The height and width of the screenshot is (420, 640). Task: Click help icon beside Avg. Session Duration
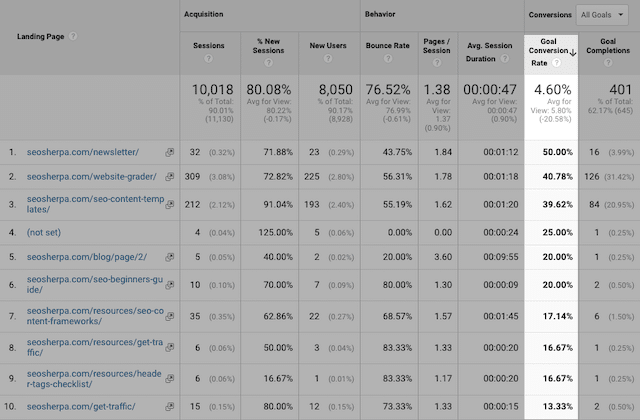tap(505, 59)
